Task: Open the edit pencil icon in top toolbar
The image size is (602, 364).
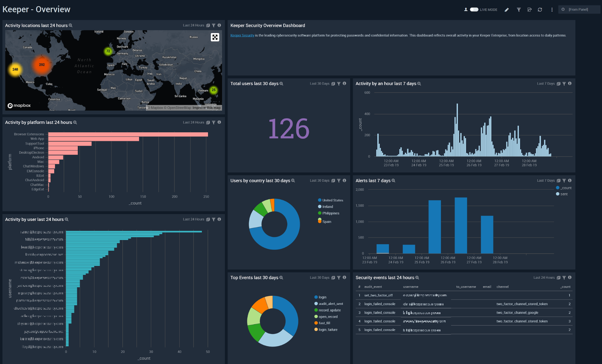Action: point(507,10)
